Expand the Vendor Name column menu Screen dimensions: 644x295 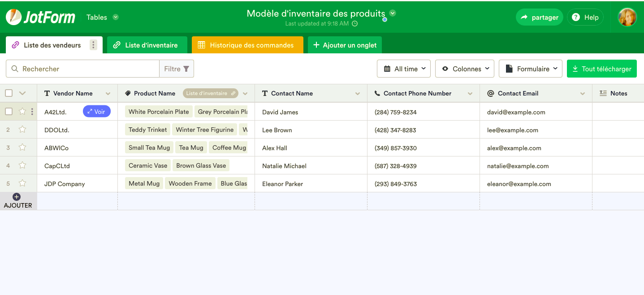coord(108,94)
